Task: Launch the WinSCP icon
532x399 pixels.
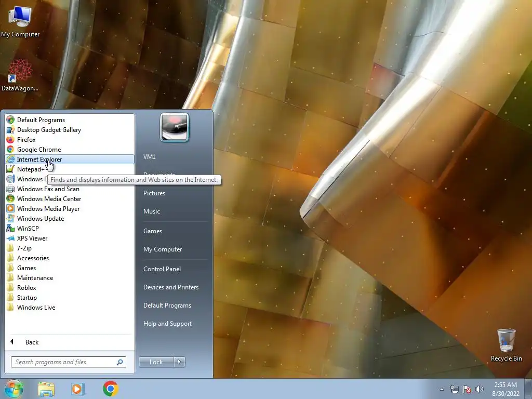Action: pos(10,229)
